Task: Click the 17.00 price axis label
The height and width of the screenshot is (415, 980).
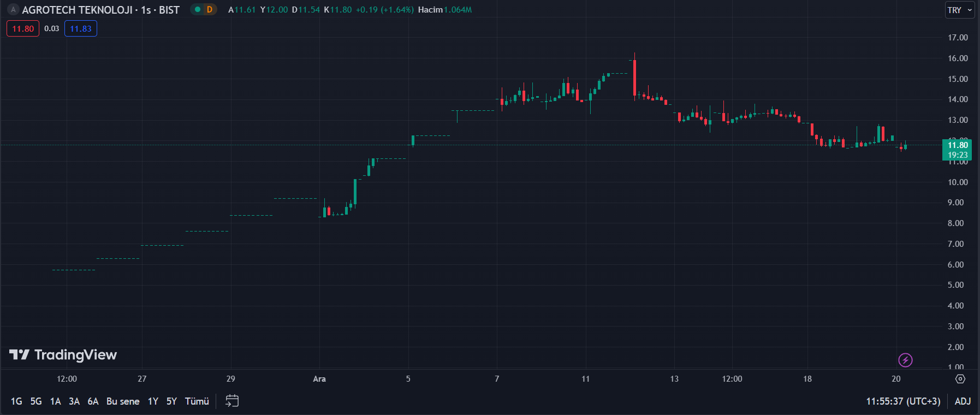Action: (958, 38)
